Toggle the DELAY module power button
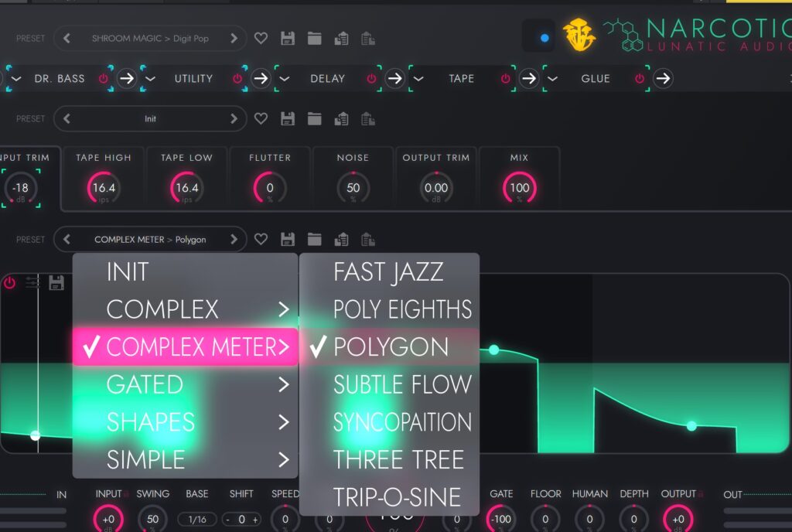The height and width of the screenshot is (532, 792). (x=371, y=78)
